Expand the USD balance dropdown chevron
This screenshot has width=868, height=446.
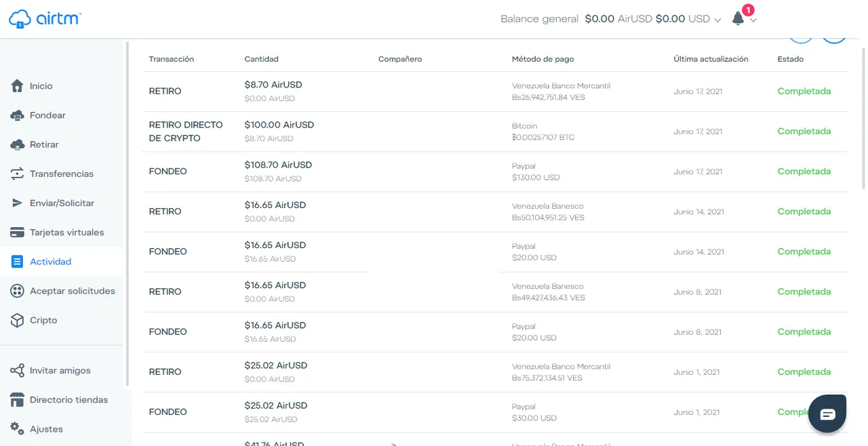coord(717,20)
